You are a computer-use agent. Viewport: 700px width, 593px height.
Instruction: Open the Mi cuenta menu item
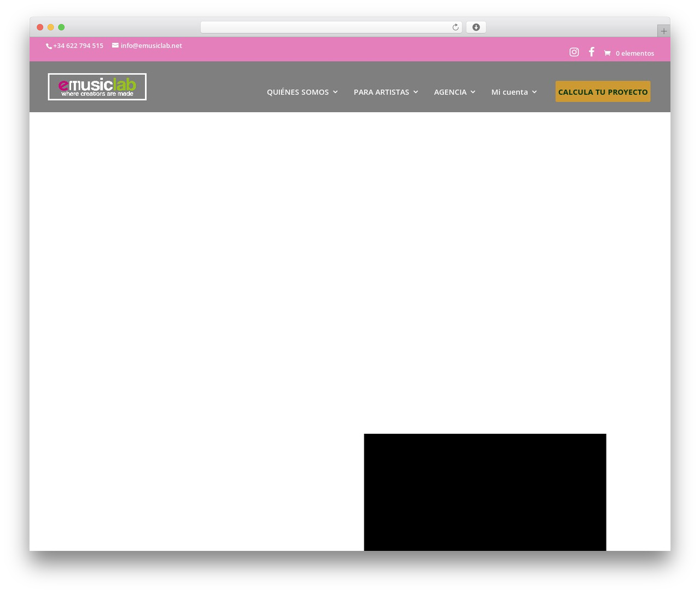pos(510,92)
